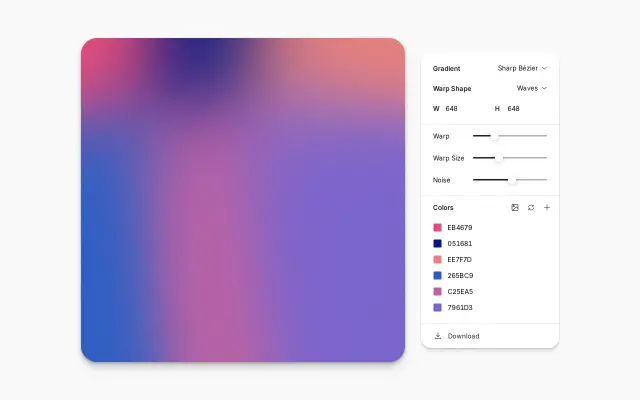Viewport: 640px width, 400px height.
Task: Open the 7961D3 purple color swatch
Action: 438,307
